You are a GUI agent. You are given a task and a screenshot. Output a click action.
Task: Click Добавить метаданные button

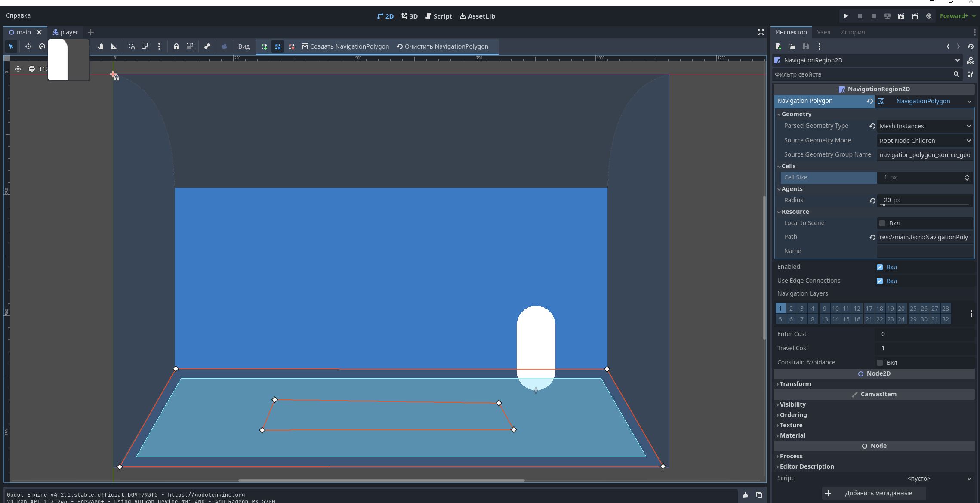873,493
